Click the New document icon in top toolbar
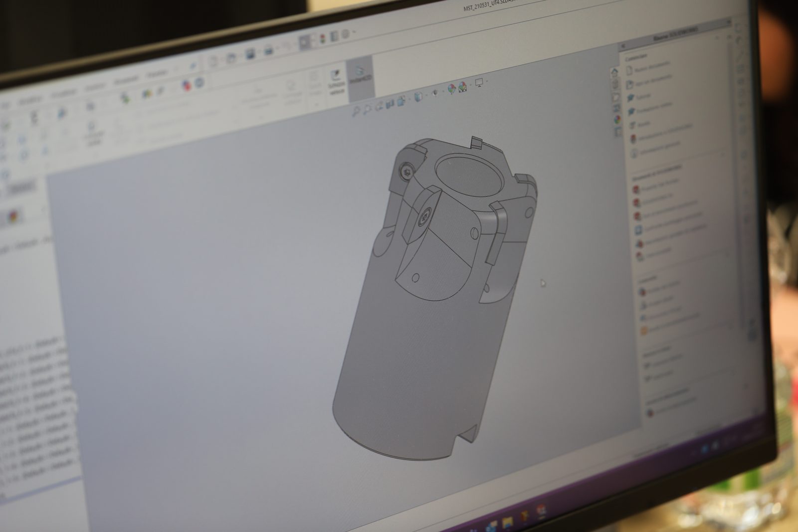The height and width of the screenshot is (532, 798). [213, 61]
